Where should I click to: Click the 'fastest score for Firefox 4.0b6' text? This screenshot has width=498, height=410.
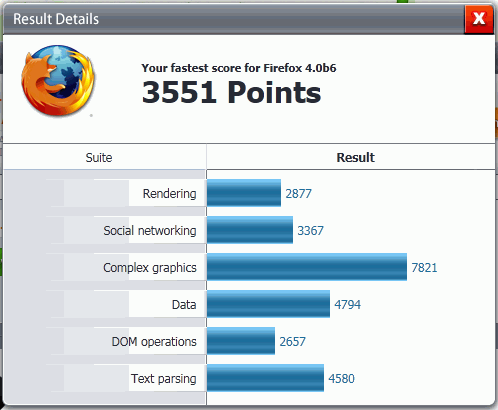[254, 68]
